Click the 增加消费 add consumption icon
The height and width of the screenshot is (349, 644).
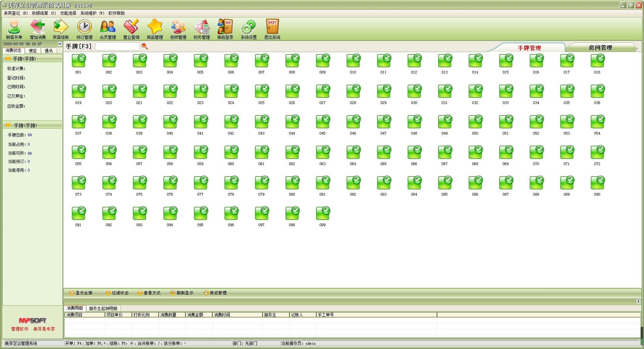pos(38,29)
